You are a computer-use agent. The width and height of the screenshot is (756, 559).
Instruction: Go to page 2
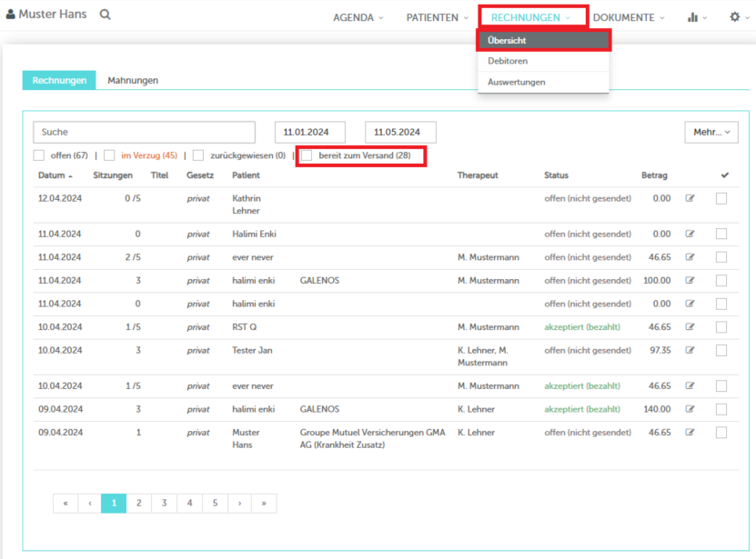point(139,504)
